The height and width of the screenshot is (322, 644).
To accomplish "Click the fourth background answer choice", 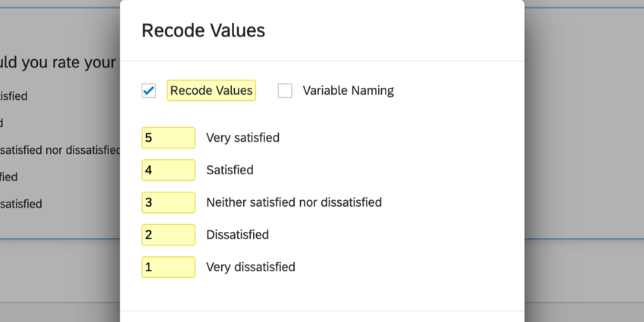I will pyautogui.click(x=9, y=177).
